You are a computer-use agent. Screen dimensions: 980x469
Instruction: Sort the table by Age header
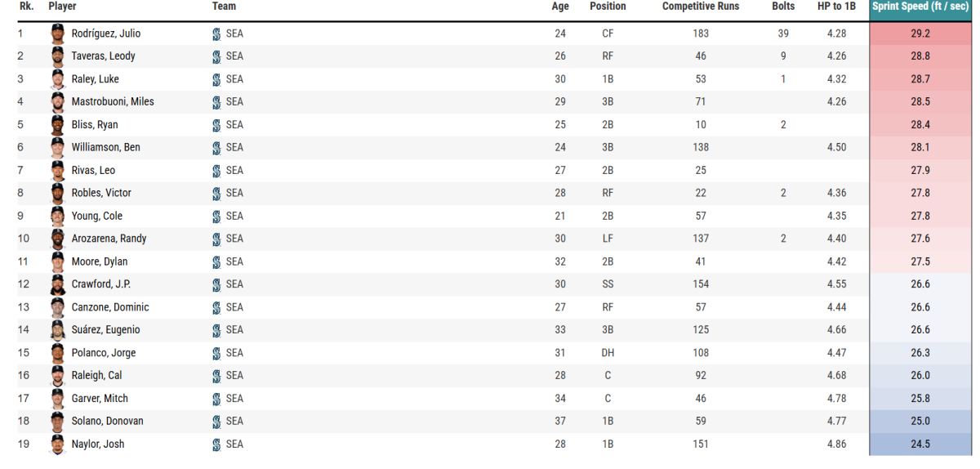tap(560, 7)
